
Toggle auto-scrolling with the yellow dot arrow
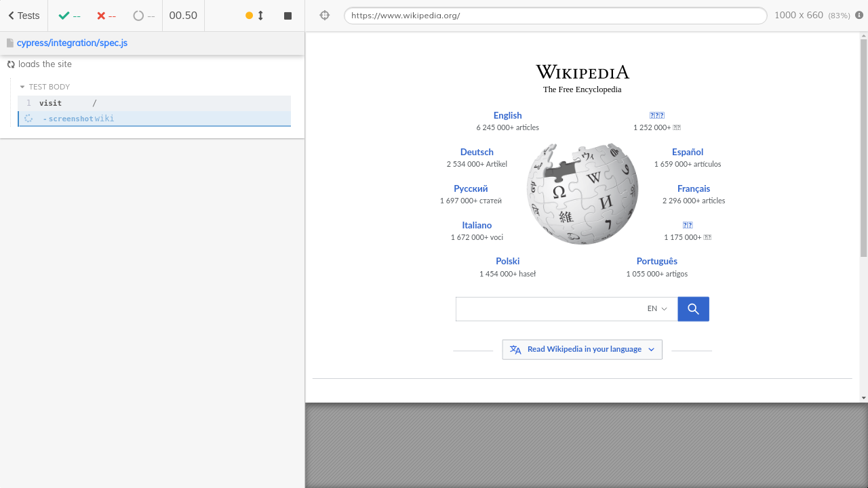coord(254,16)
